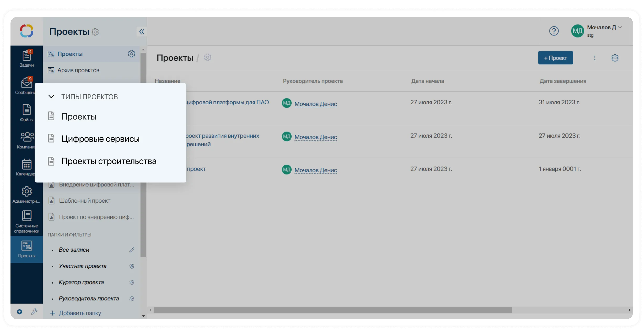
Task: Click the pencil icon beside Все записи
Action: click(132, 250)
